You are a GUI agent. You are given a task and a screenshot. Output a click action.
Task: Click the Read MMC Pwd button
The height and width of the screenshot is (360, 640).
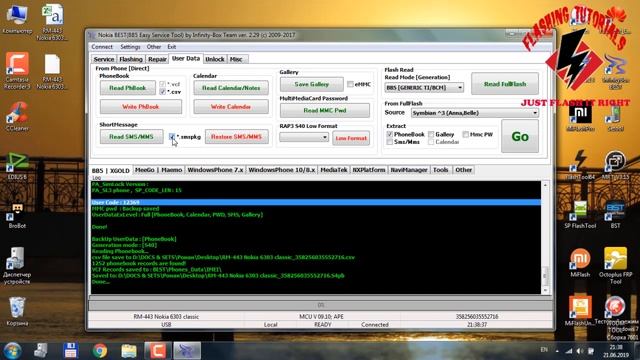[x=325, y=110]
